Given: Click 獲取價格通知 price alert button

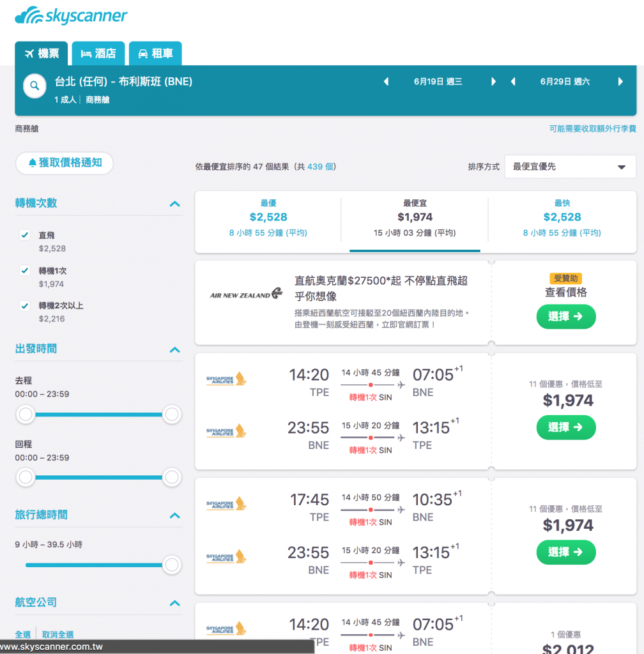Looking at the screenshot, I should [65, 163].
